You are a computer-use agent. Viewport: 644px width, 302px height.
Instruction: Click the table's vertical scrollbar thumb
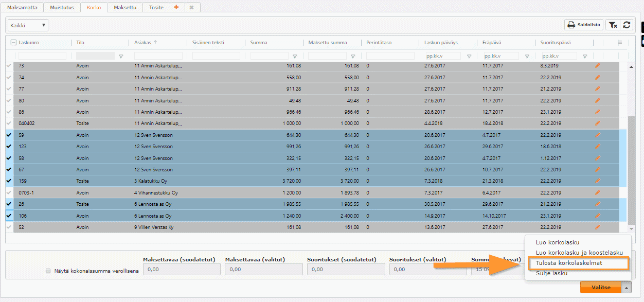coord(632,170)
